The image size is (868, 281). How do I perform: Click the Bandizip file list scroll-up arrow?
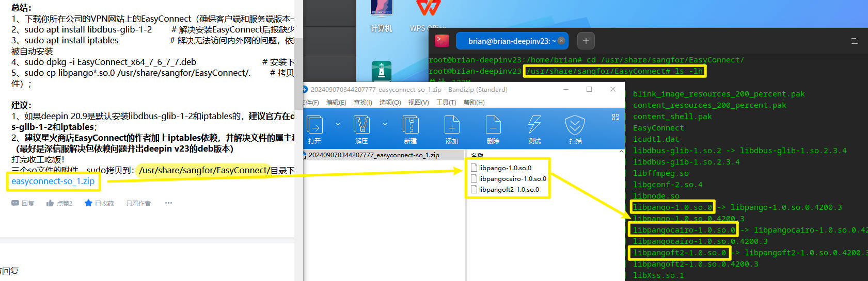621,152
